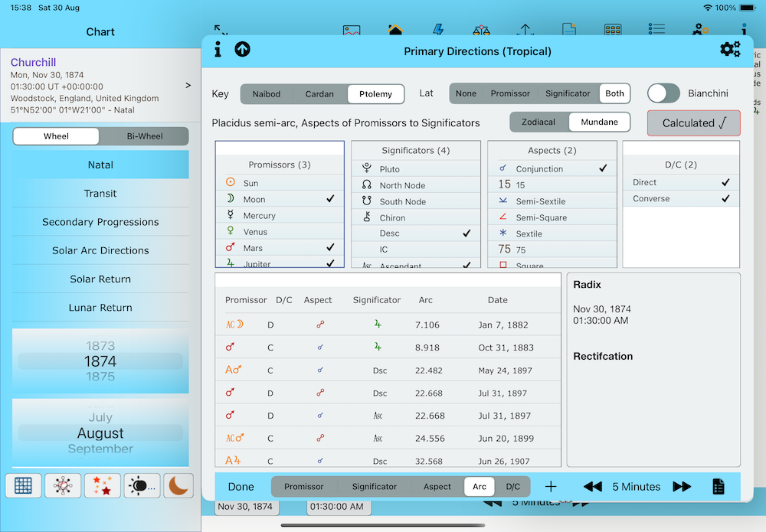Toggle the Bianchini switch

pos(663,93)
